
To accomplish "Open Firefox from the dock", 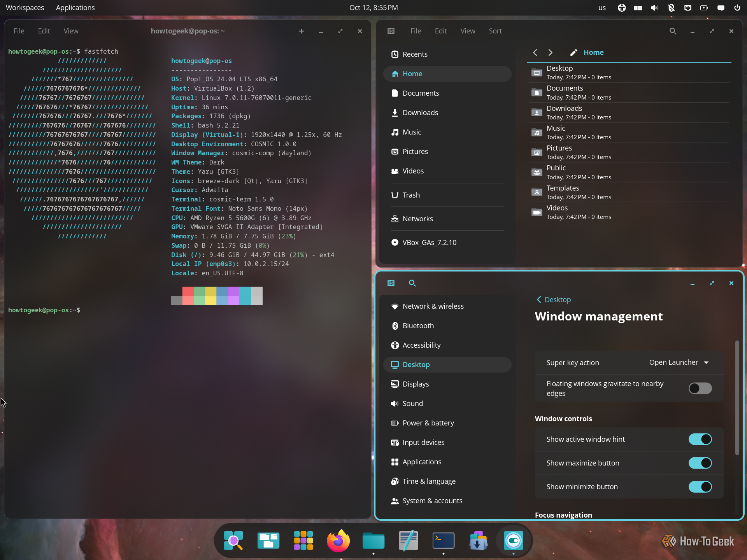I will (x=338, y=541).
